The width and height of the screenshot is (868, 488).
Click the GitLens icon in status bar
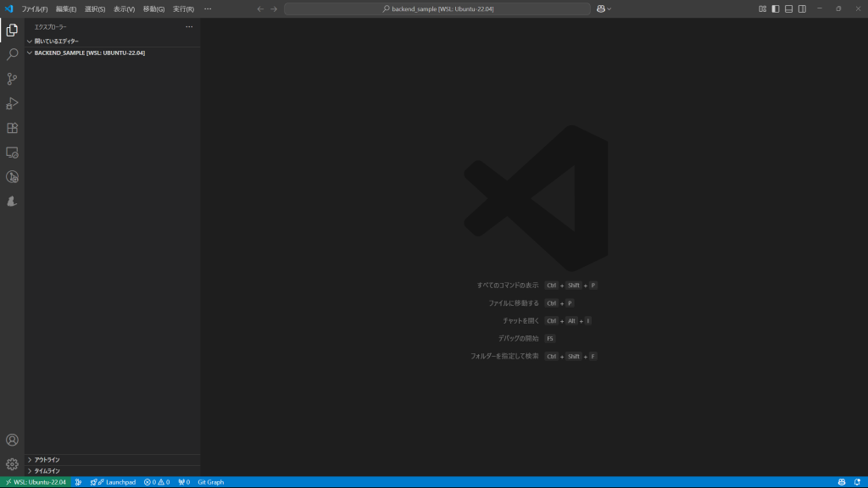79,482
